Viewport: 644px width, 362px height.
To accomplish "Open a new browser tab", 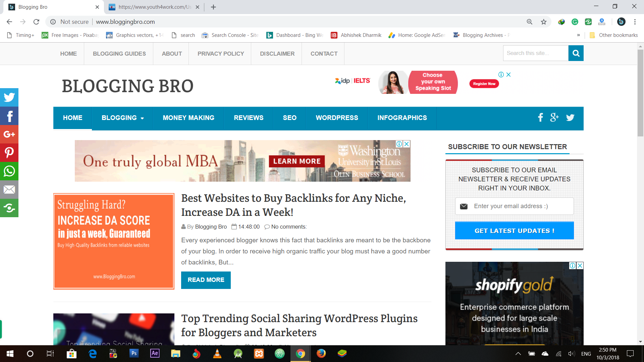I will 213,7.
